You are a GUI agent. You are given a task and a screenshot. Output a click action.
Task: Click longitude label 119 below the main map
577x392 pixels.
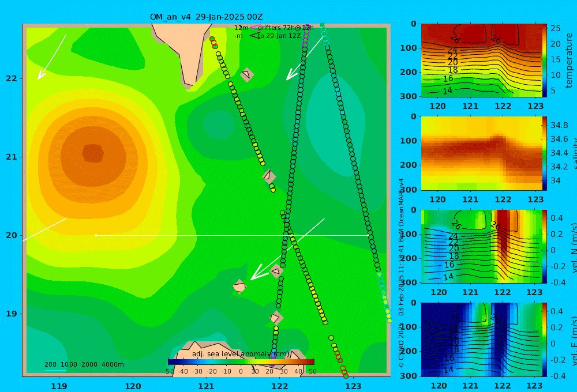pos(59,386)
